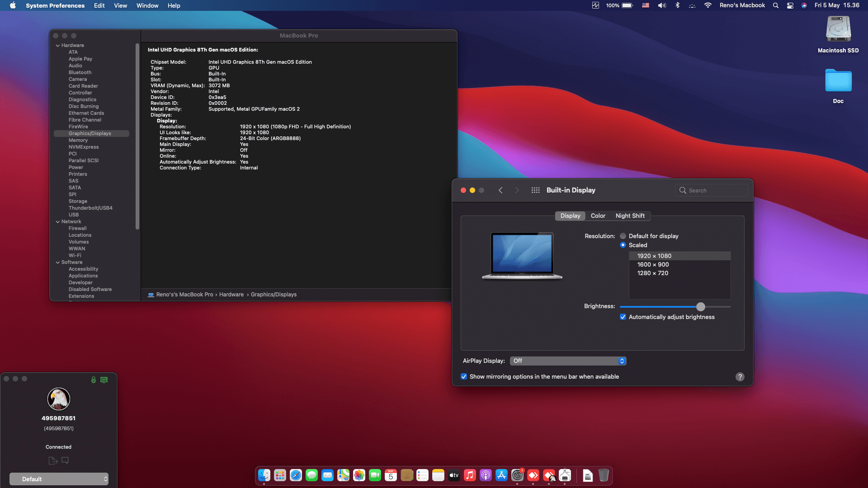Open the App Store from the Dock
The image size is (868, 488).
pyautogui.click(x=502, y=476)
